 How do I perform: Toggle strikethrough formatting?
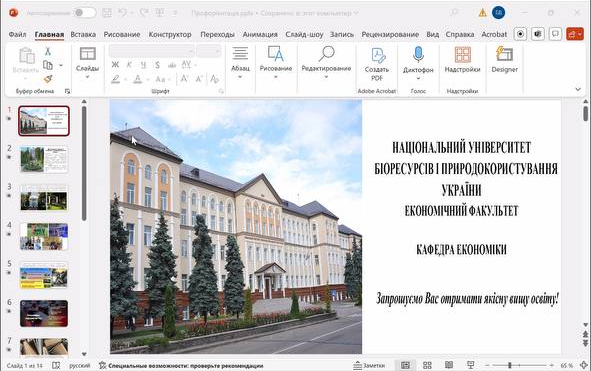pos(172,65)
